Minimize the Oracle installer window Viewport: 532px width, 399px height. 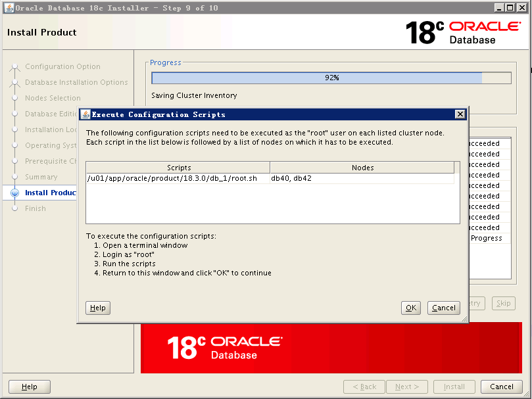(x=498, y=8)
